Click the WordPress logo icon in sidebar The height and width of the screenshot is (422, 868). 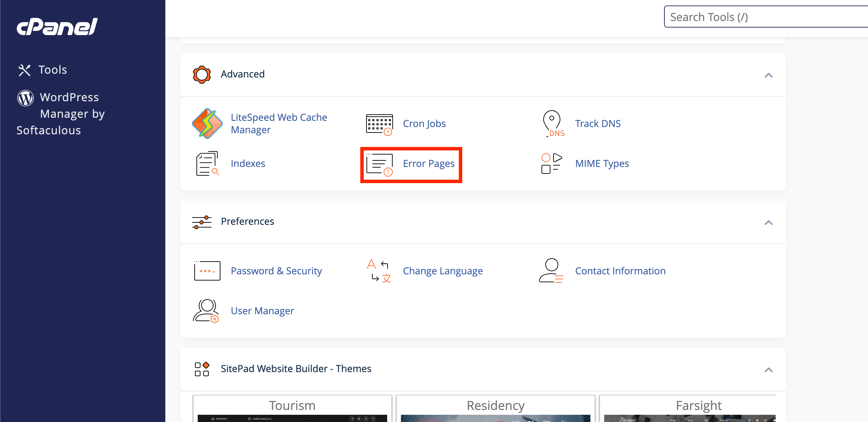pos(25,98)
